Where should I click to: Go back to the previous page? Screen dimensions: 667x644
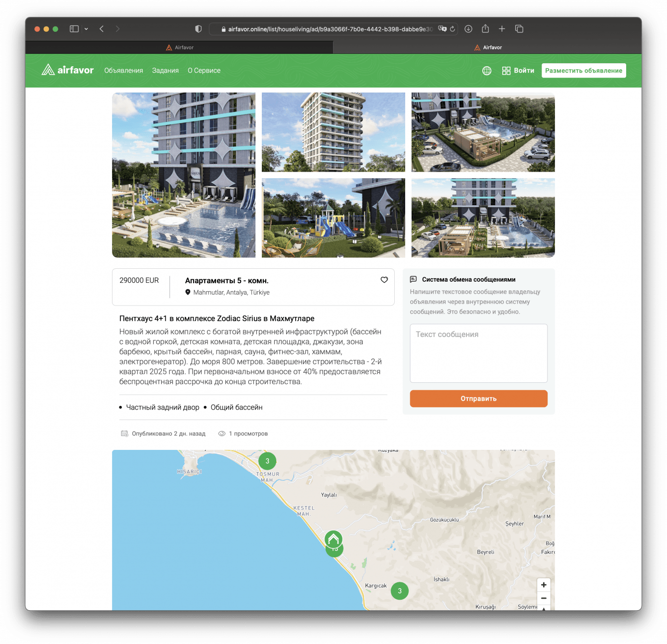pos(102,29)
